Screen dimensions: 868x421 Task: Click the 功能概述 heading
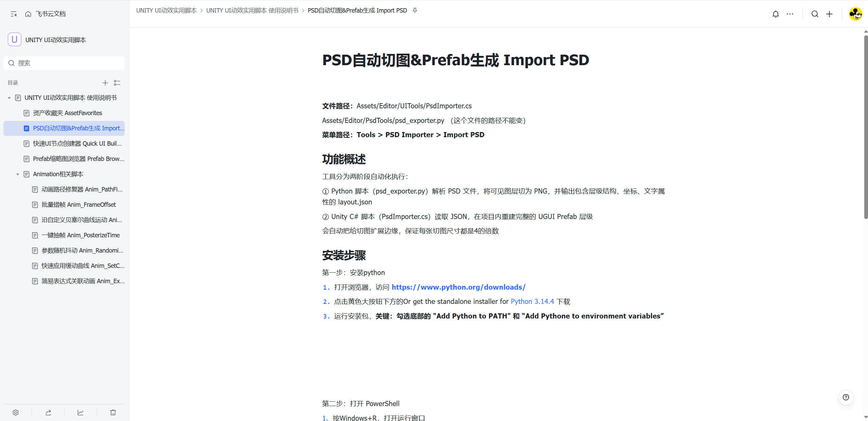point(344,159)
